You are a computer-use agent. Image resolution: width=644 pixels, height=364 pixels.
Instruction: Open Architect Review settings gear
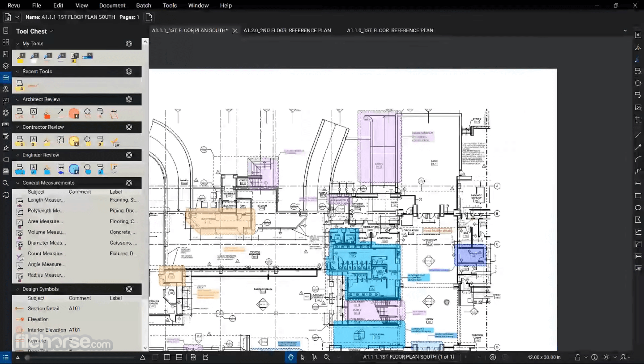click(129, 99)
